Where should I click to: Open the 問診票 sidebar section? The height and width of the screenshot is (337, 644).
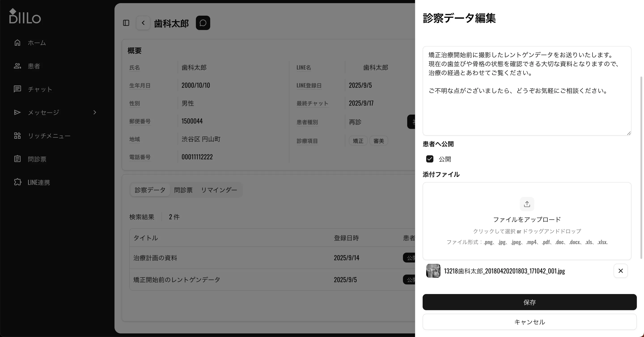(x=37, y=159)
